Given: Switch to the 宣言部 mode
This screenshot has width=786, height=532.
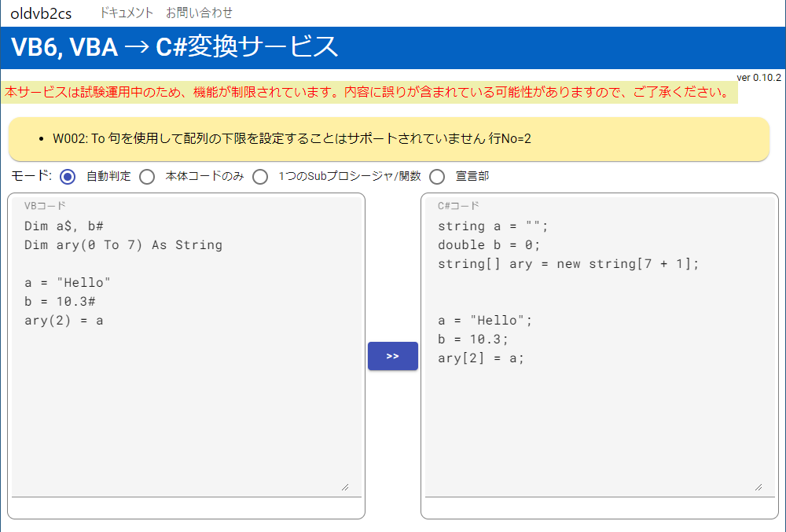Looking at the screenshot, I should pos(437,176).
